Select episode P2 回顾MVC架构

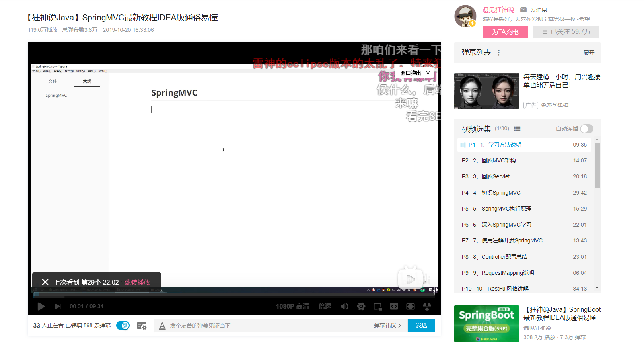tap(524, 160)
